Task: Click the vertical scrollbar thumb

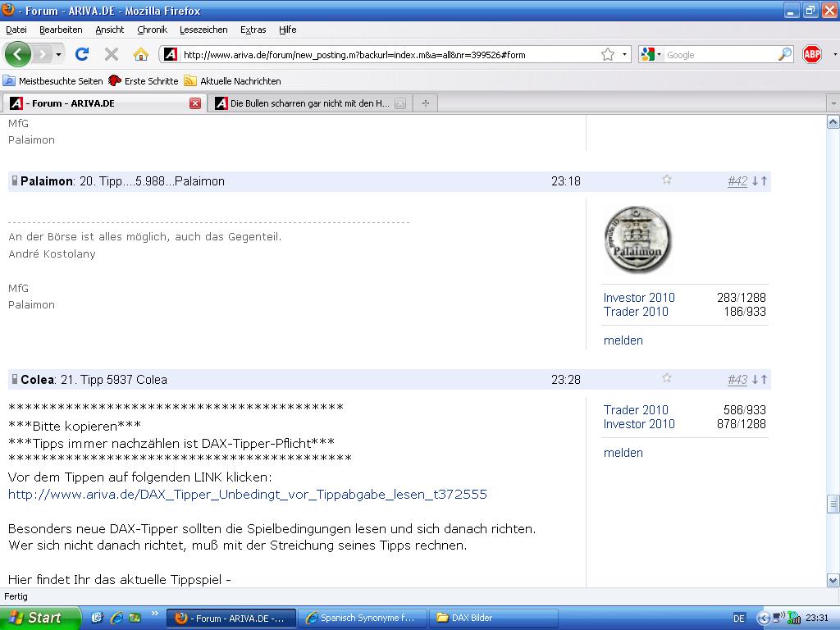Action: (x=833, y=504)
